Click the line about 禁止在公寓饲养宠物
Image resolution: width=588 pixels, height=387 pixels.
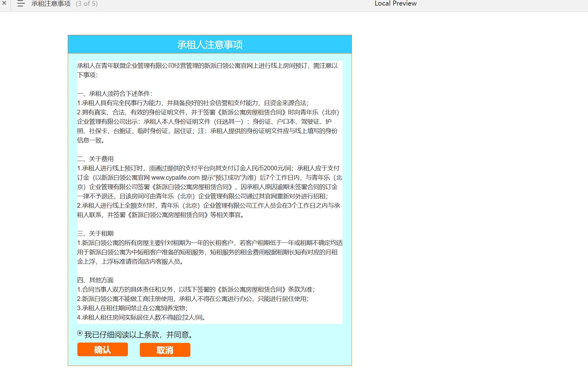pyautogui.click(x=132, y=308)
